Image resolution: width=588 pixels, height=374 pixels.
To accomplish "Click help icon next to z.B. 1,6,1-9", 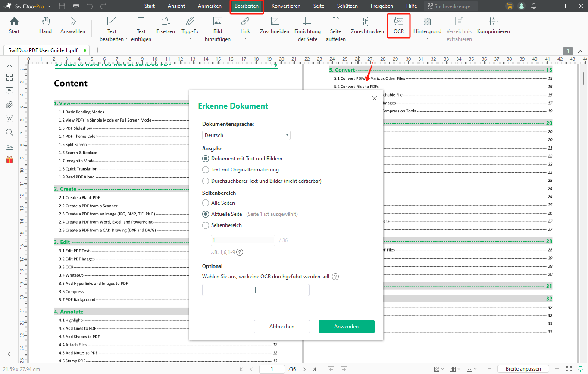I will click(x=240, y=252).
